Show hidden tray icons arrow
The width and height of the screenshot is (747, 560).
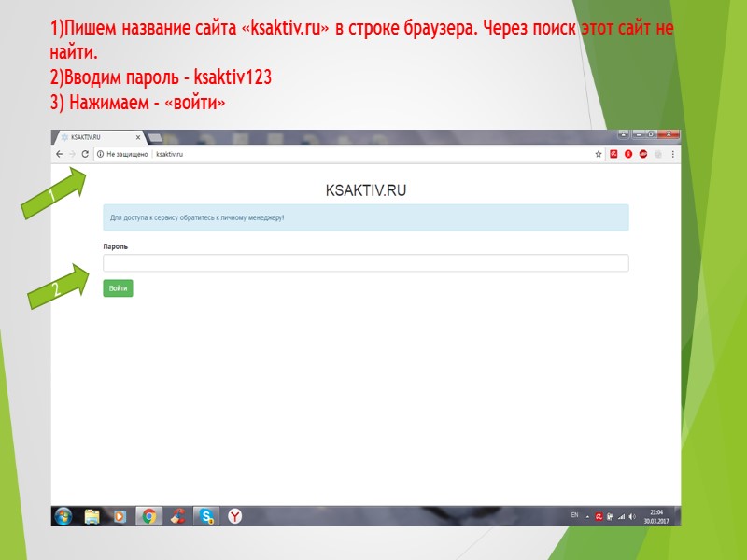point(587,517)
